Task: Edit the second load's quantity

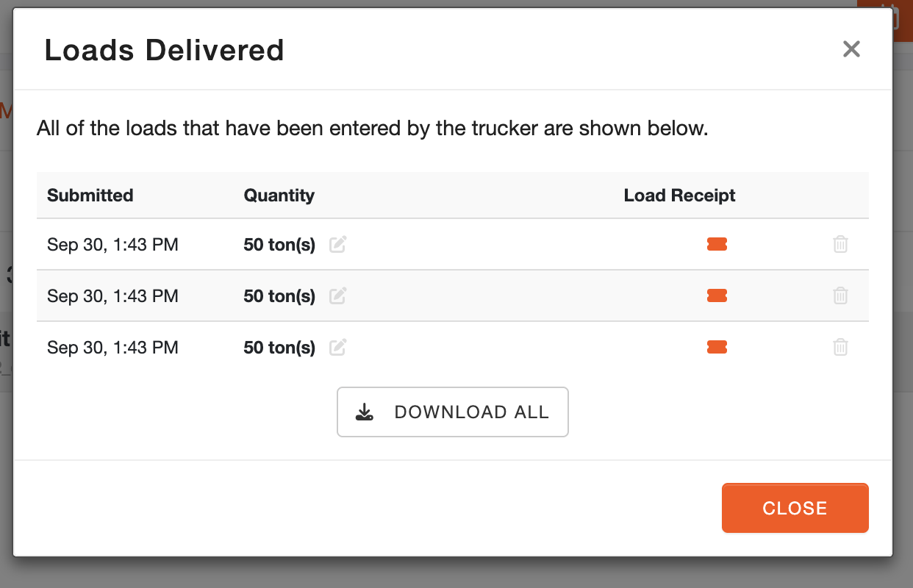Action: (338, 296)
